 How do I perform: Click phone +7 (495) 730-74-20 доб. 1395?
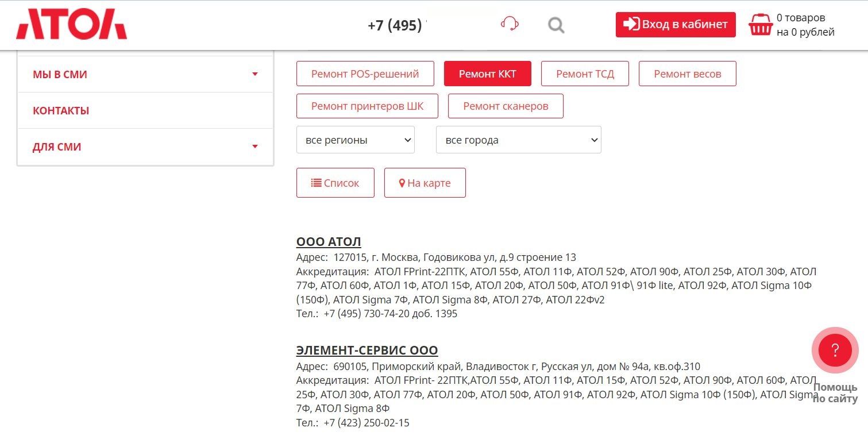(x=391, y=314)
